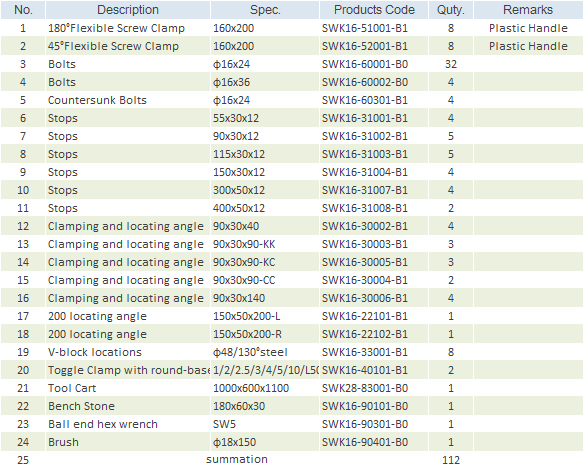The image size is (583, 469).
Task: Select the Spec. column header
Action: pos(265,10)
